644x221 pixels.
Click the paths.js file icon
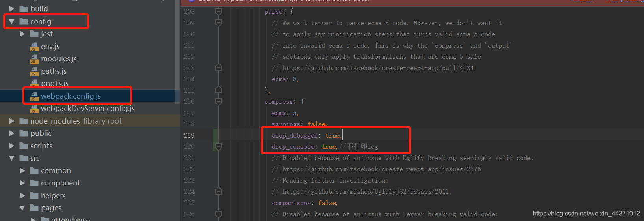34,71
